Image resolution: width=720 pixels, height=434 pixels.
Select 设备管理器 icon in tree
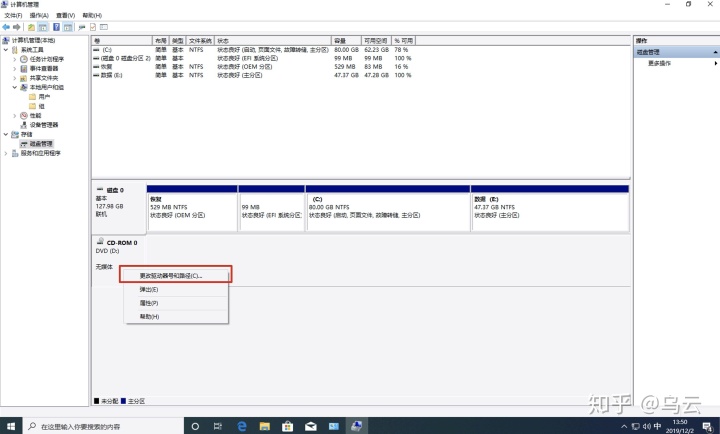point(24,125)
